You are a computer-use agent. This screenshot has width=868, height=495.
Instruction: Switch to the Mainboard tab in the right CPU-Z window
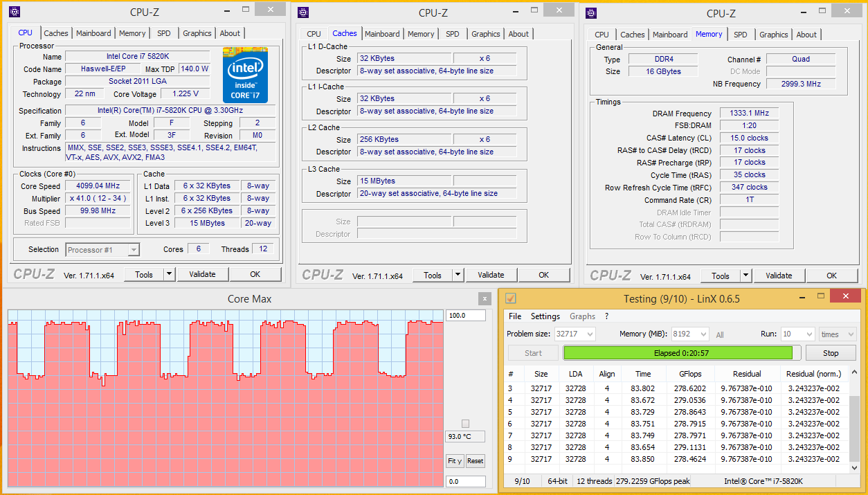point(670,35)
